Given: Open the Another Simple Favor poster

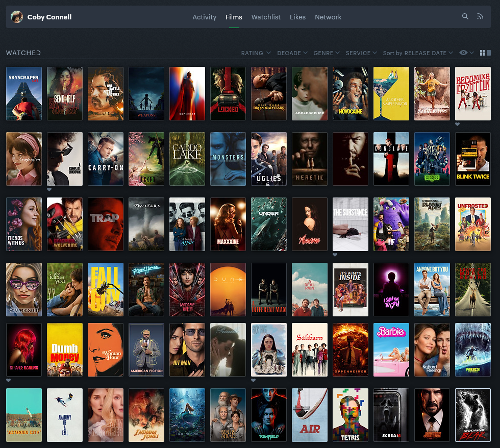Looking at the screenshot, I should coord(391,93).
